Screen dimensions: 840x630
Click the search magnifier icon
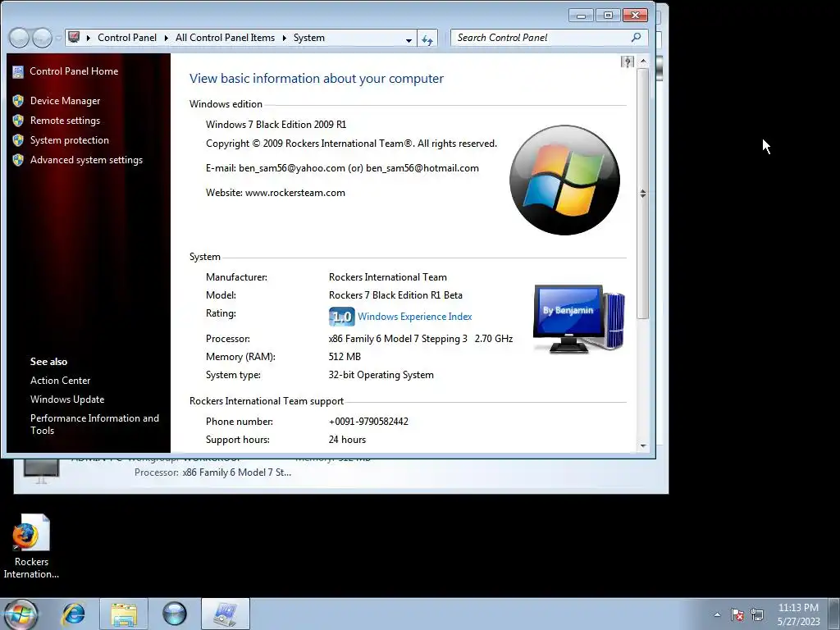(x=636, y=38)
